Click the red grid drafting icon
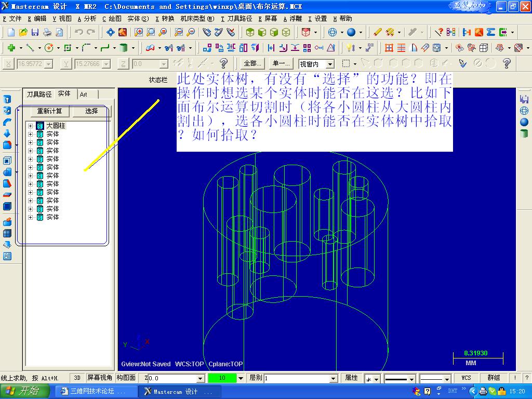This screenshot has height=399, width=532. coord(389,48)
